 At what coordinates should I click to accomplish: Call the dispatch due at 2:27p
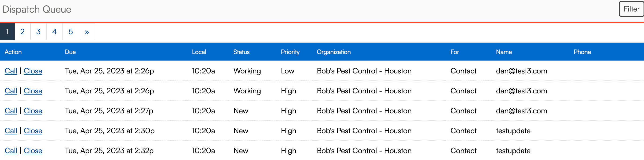tap(11, 111)
